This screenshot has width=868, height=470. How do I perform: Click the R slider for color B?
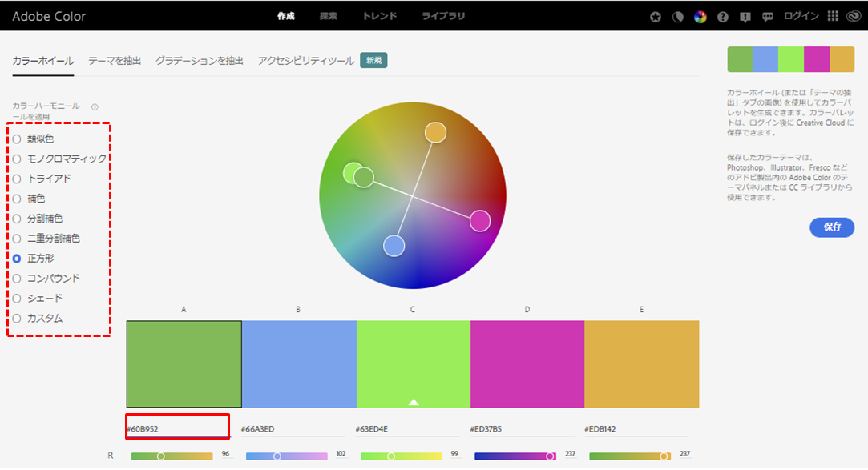(287, 456)
